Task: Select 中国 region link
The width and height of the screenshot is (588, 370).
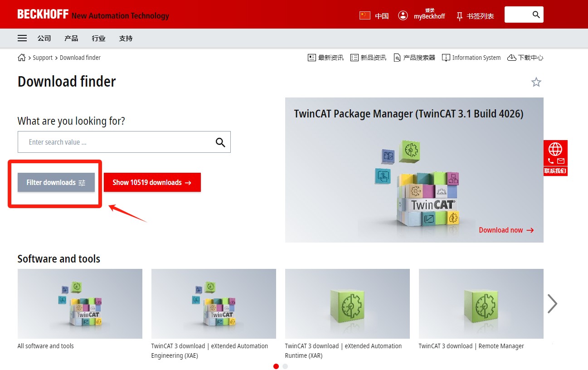Action: [382, 16]
